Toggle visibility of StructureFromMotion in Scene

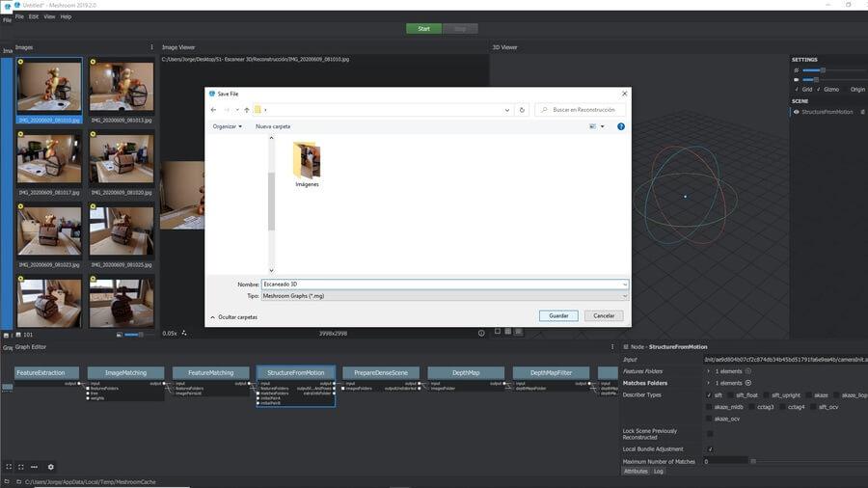[x=796, y=112]
